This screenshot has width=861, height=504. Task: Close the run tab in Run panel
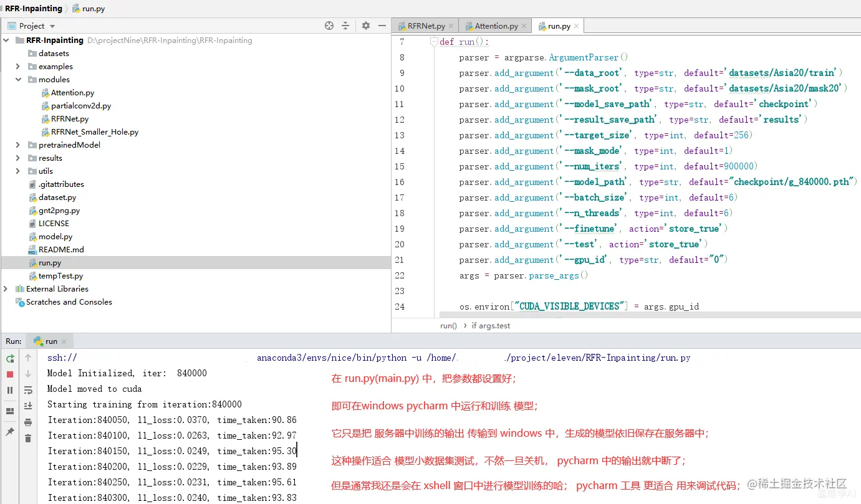(65, 341)
